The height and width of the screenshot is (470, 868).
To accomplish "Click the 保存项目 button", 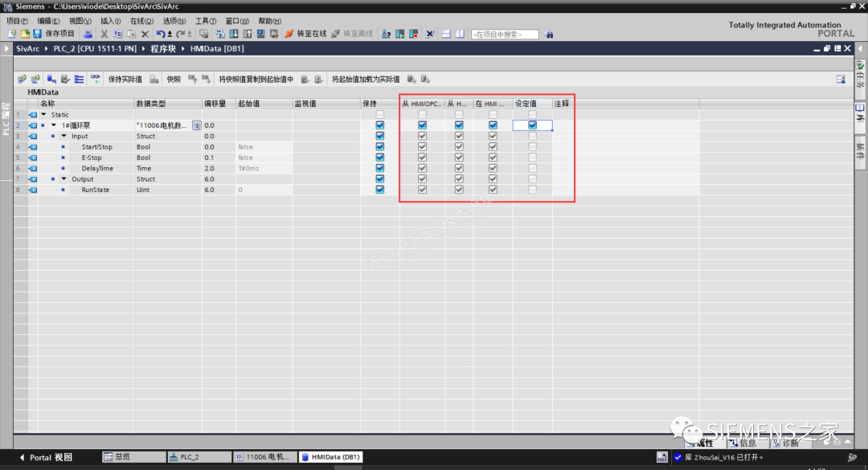I will [55, 34].
